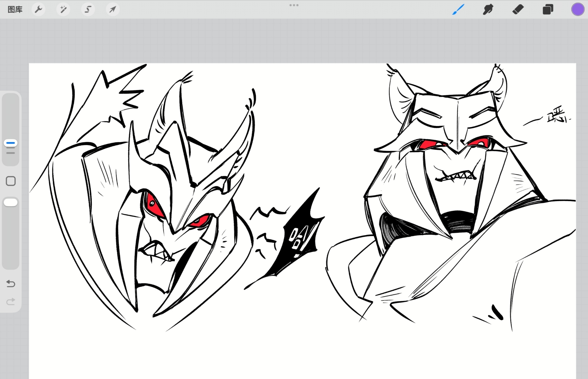Open the purple active color picker

pyautogui.click(x=577, y=9)
